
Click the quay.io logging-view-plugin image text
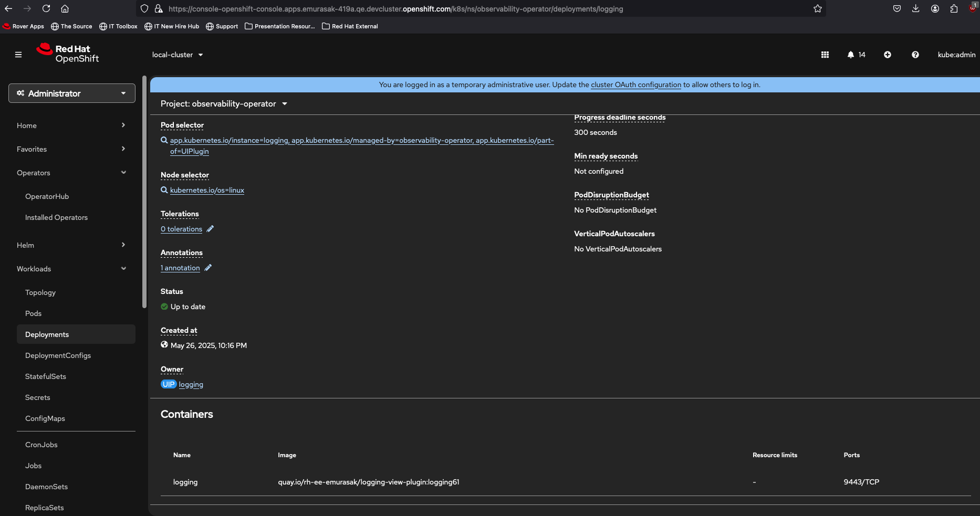369,482
